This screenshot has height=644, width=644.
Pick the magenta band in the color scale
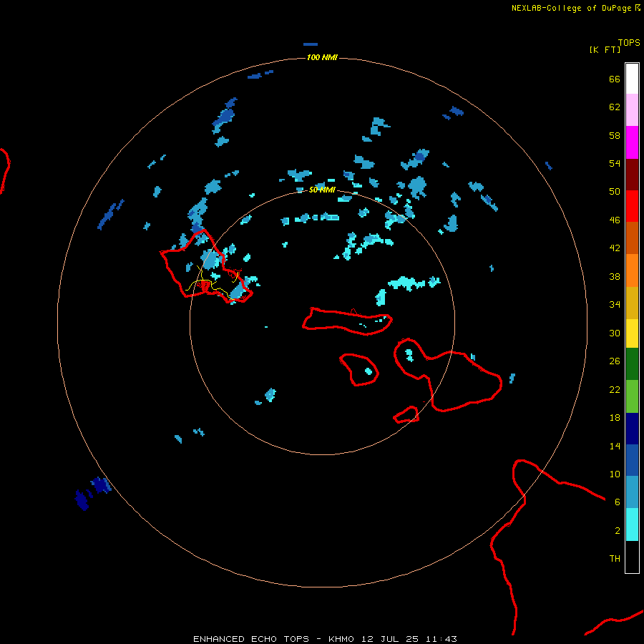(632, 142)
